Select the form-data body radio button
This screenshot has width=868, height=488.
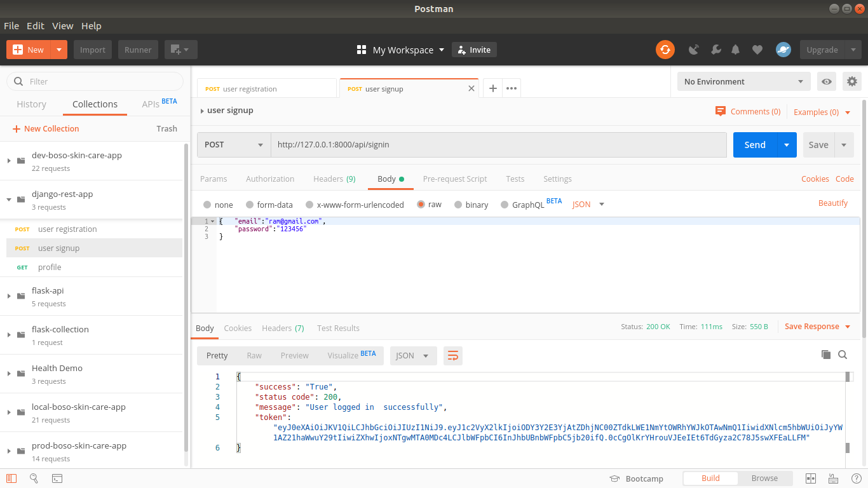click(250, 205)
